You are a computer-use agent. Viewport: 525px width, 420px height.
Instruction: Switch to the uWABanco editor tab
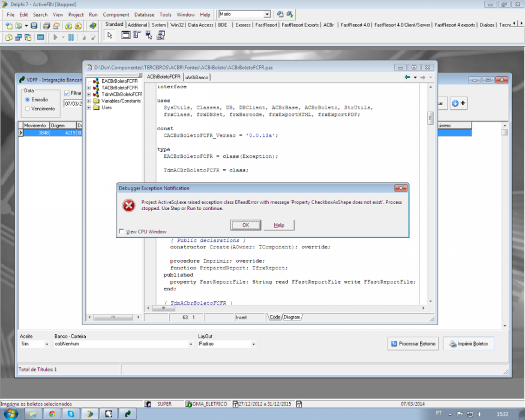click(x=197, y=77)
